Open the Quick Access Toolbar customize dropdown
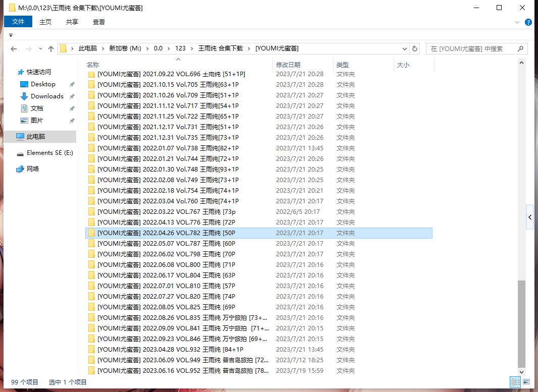The width and height of the screenshot is (538, 392). pyautogui.click(x=11, y=35)
